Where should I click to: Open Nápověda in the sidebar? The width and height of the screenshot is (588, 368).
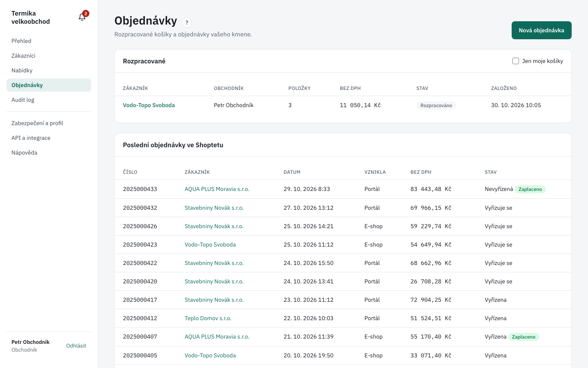click(x=49, y=153)
